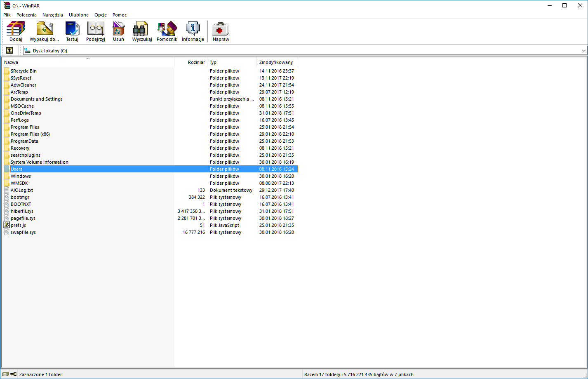Click the Napraw (Repair) first-aid icon
The height and width of the screenshot is (379, 588).
[x=221, y=31]
